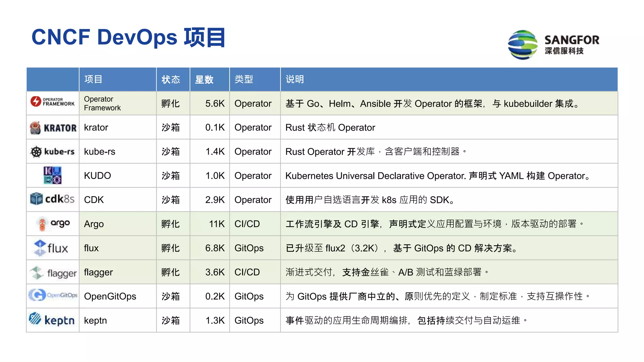Screen dimensions: 644x362
Task: Click 孵化 status in Argo row
Action: (x=171, y=224)
